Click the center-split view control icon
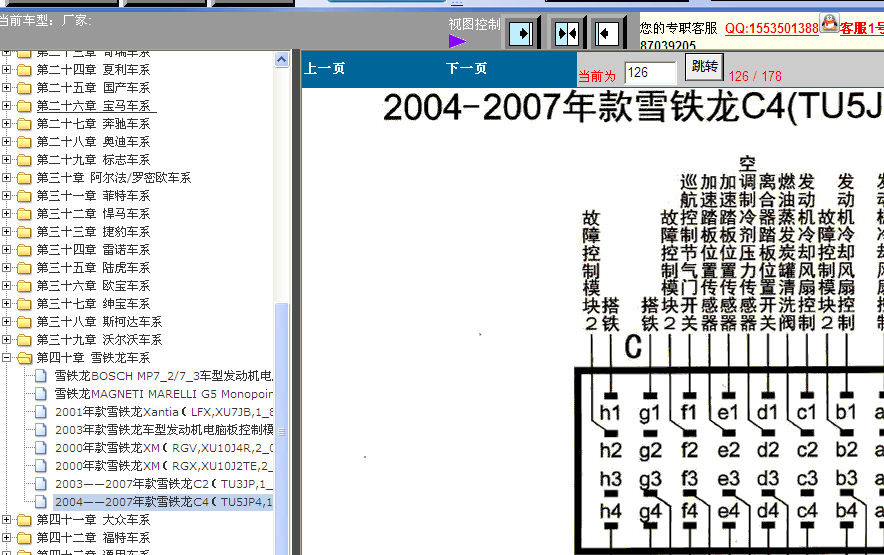 [x=567, y=33]
